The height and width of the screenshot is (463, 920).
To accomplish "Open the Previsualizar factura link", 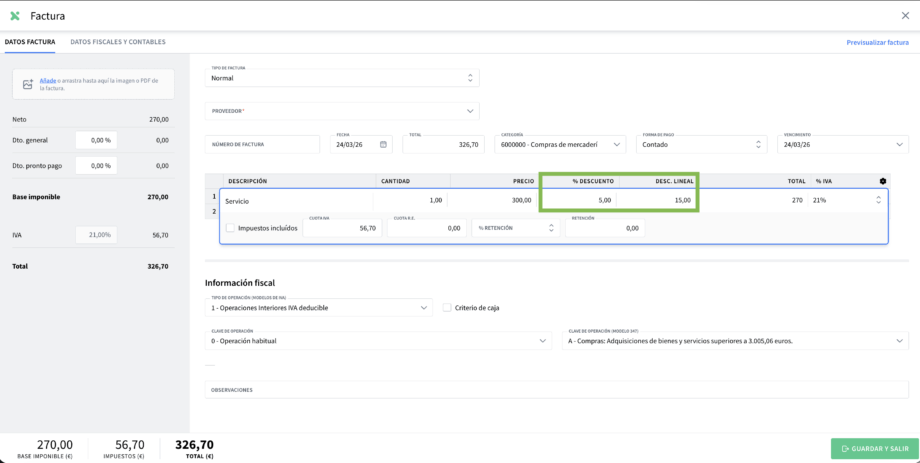I will [877, 42].
